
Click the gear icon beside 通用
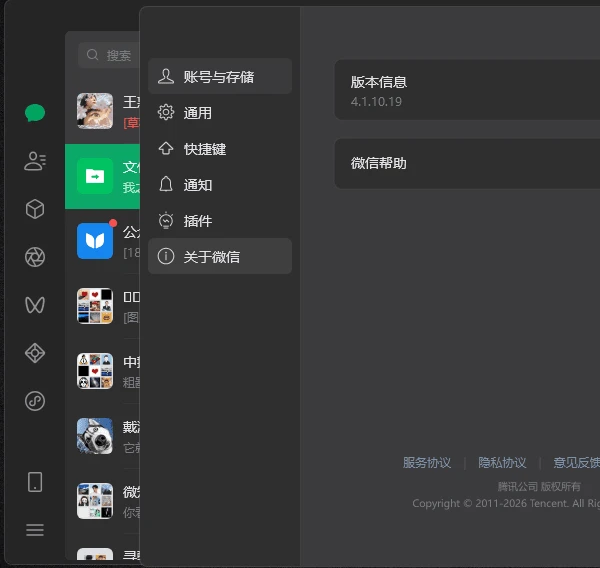click(x=166, y=113)
